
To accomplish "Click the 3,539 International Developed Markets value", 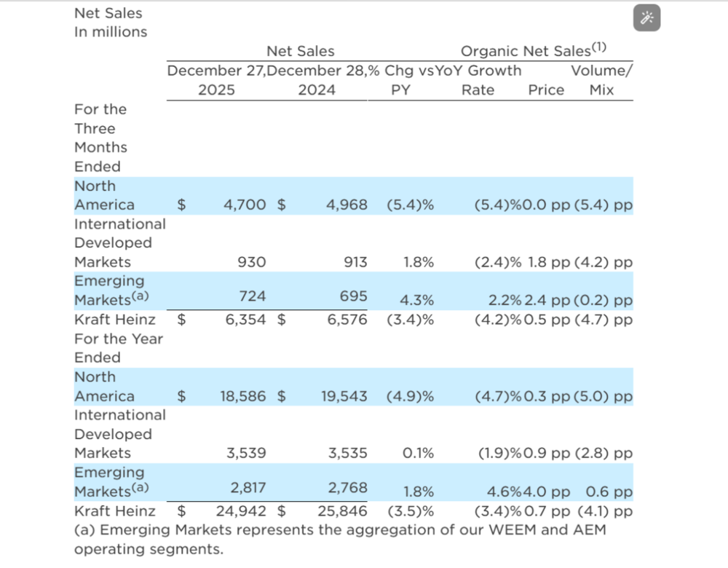I will [246, 453].
